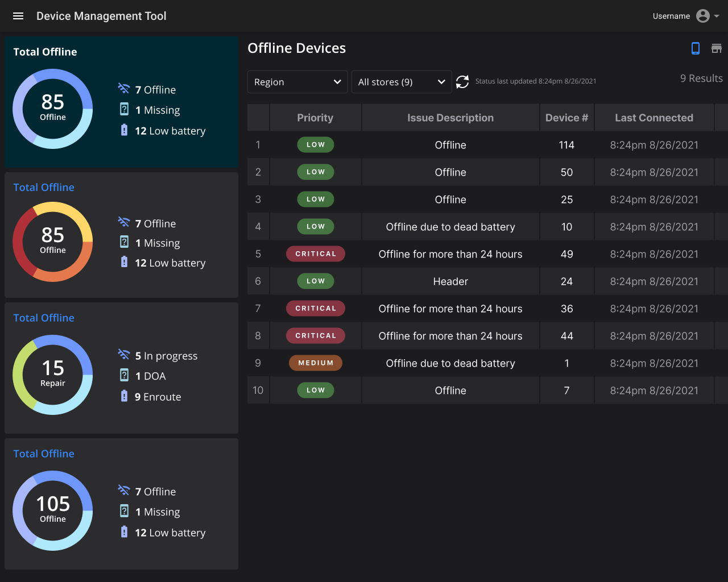This screenshot has height=582, width=728.
Task: Click '9 Results' count text
Action: pos(701,78)
